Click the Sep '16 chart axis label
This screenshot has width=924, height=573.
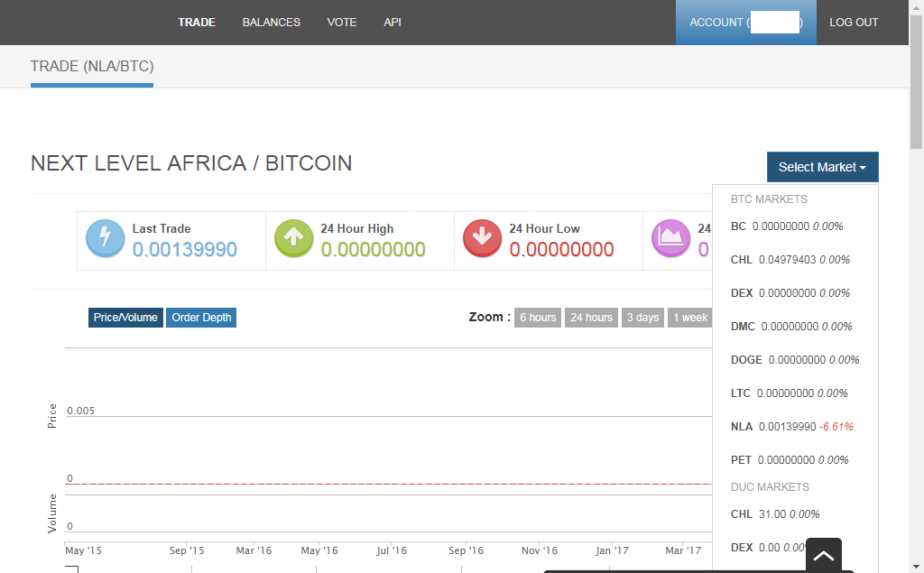[466, 550]
